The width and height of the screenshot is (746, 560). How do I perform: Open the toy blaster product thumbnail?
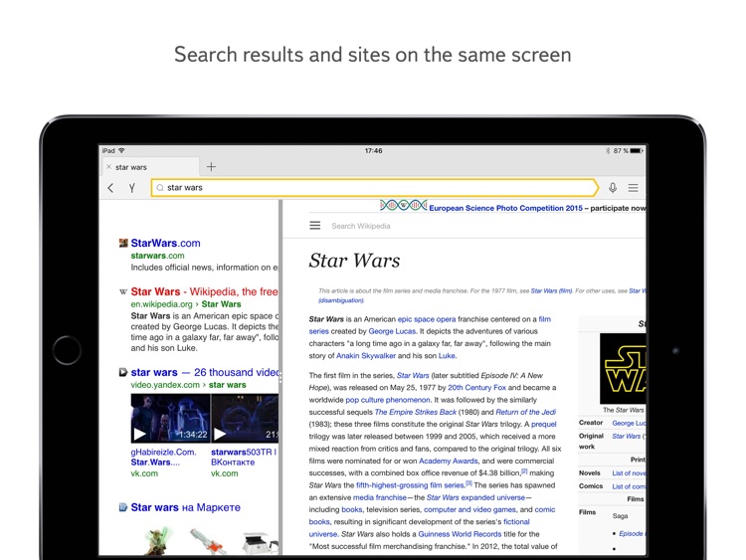[x=208, y=541]
